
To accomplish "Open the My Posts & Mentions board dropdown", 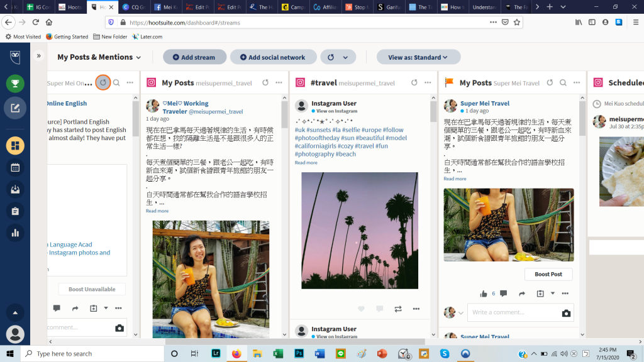I will (x=99, y=57).
